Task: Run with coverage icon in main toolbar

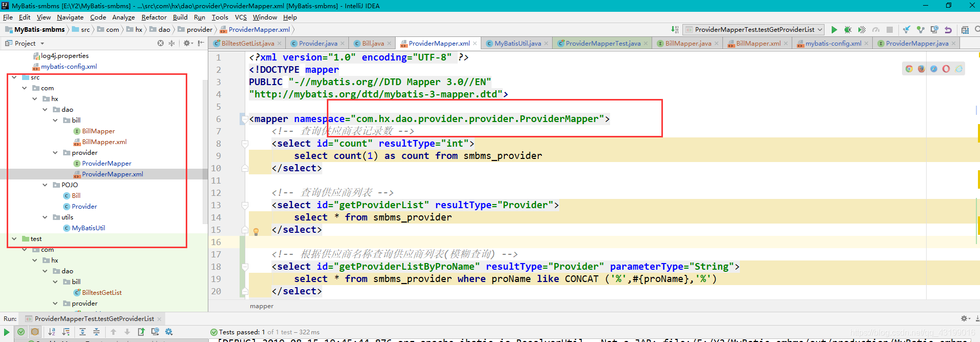Action: pos(862,30)
